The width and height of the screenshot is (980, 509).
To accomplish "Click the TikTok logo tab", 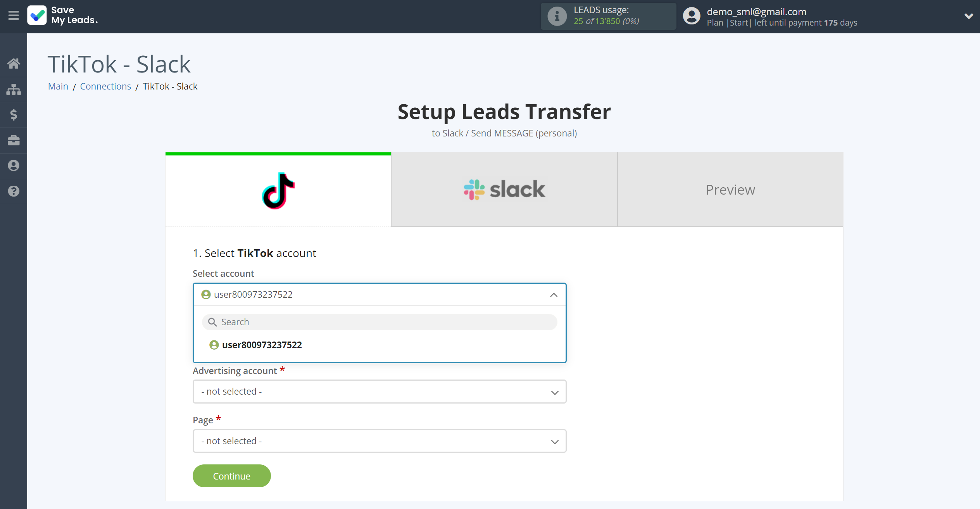I will tap(278, 189).
